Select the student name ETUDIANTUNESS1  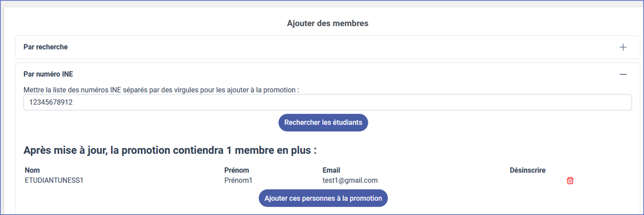tap(54, 180)
